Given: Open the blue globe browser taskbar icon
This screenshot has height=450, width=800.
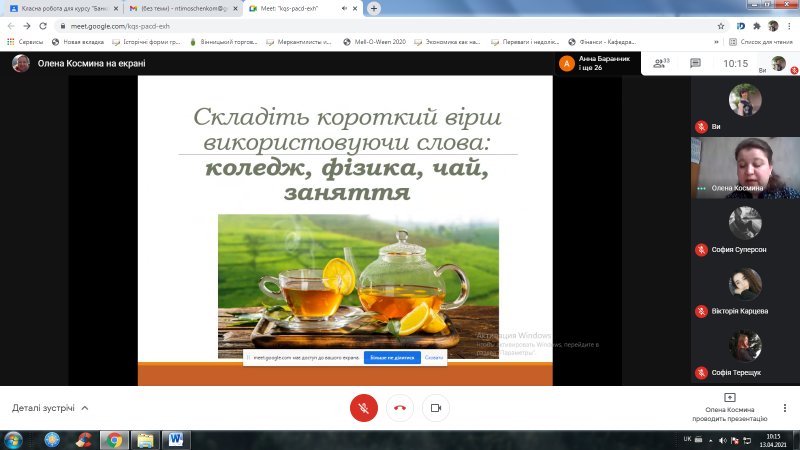Looking at the screenshot, I should point(52,440).
